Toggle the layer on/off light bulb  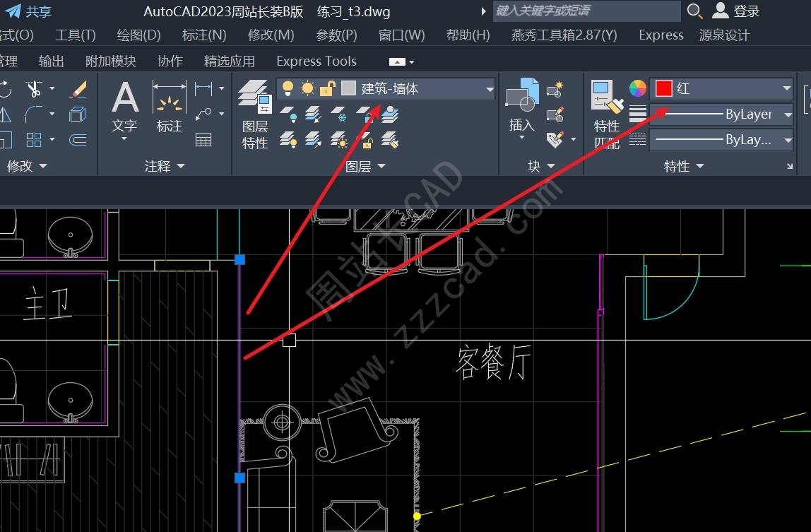click(x=288, y=88)
